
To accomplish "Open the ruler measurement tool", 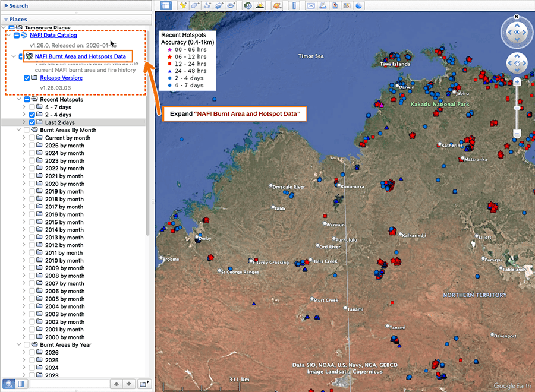I will [294, 5].
